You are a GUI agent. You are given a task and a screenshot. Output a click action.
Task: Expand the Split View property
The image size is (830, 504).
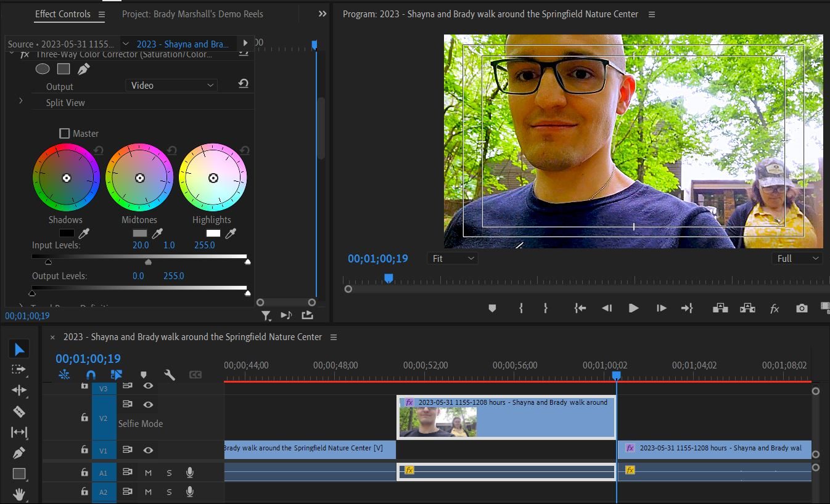tap(21, 100)
